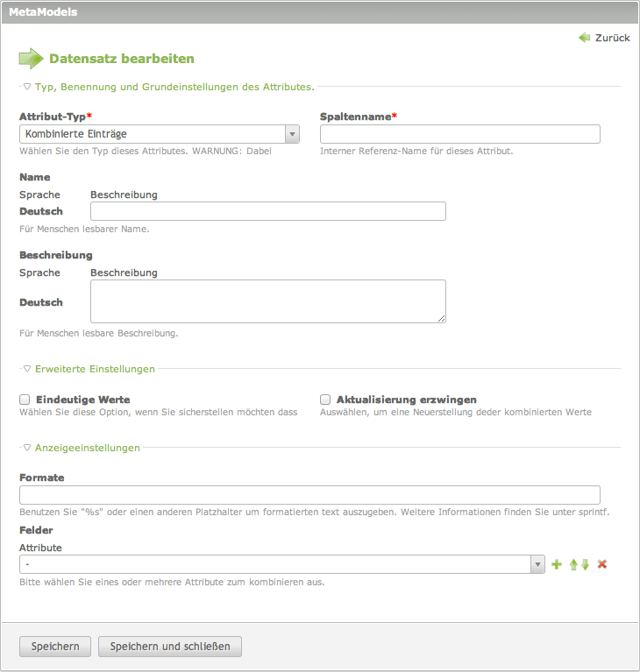Open the Attribut-Typ dropdown
640x672 pixels.
tap(160, 134)
